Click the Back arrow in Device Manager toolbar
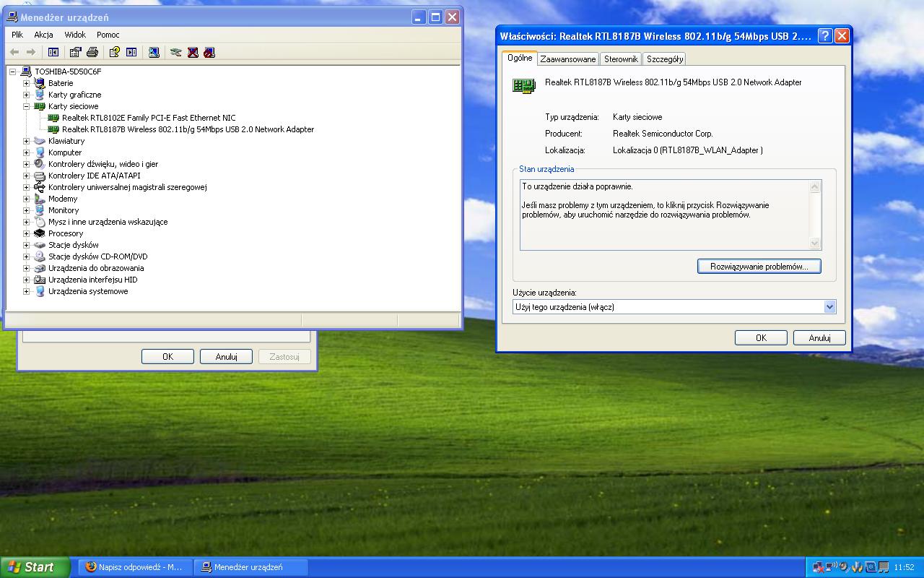 coord(14,52)
